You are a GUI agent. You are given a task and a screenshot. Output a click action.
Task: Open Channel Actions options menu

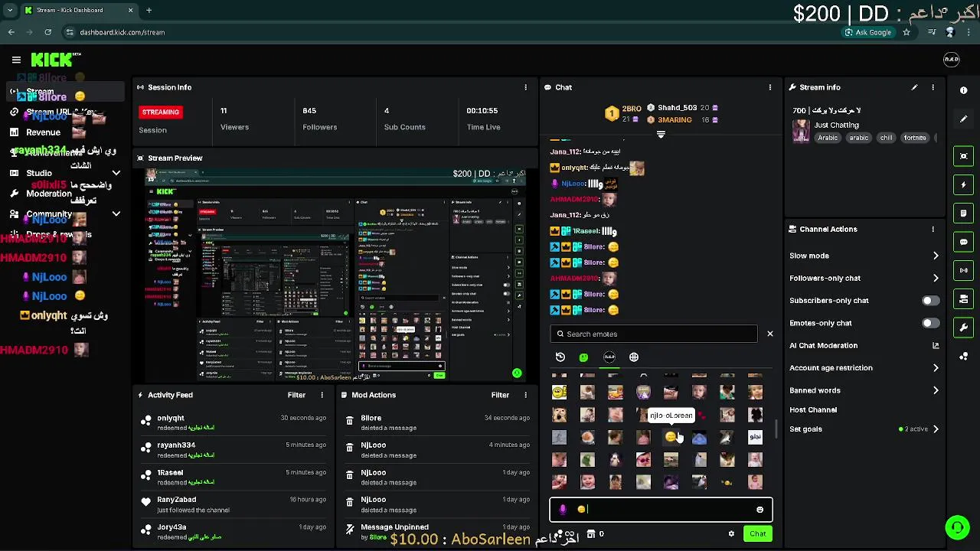tap(933, 229)
